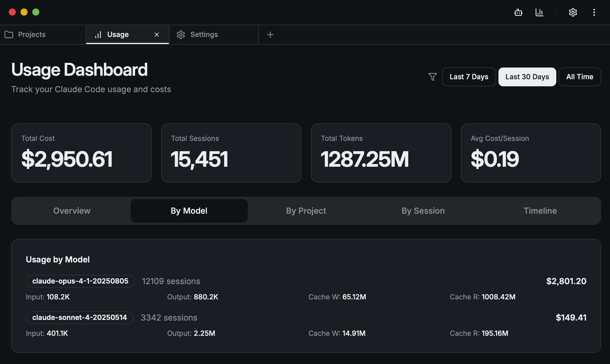
Task: Select the Last 30 Days range
Action: tap(527, 77)
